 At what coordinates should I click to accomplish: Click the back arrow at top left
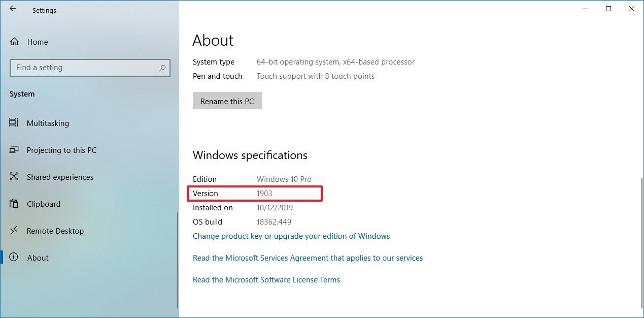click(x=12, y=9)
